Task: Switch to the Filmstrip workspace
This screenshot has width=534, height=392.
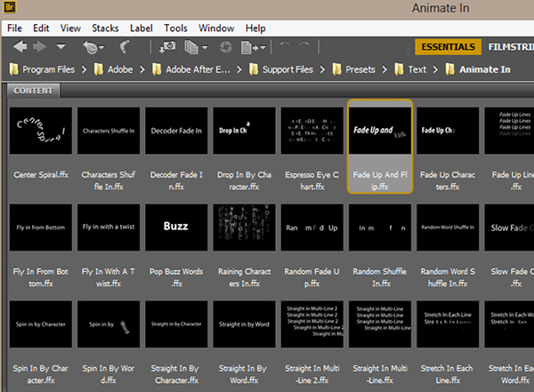Action: click(511, 47)
